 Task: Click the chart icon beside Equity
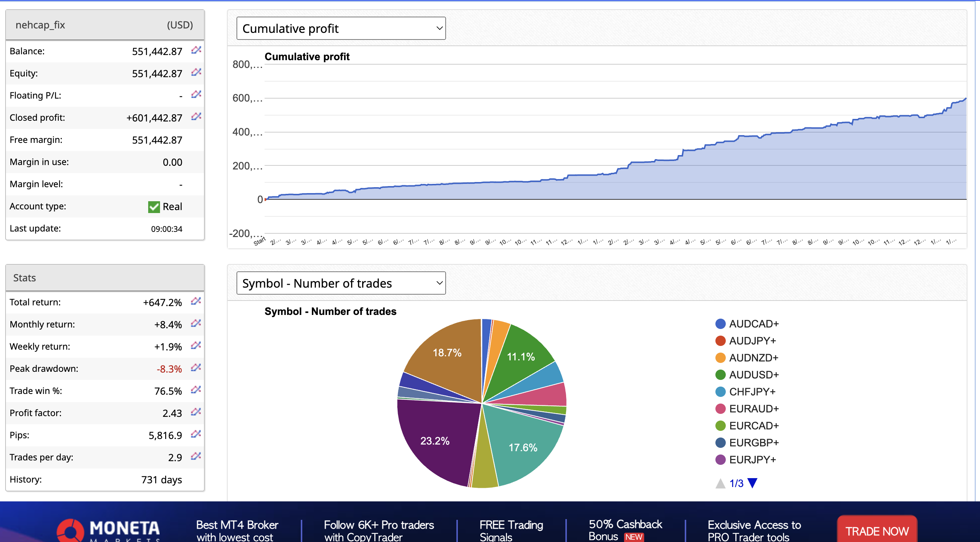[196, 72]
